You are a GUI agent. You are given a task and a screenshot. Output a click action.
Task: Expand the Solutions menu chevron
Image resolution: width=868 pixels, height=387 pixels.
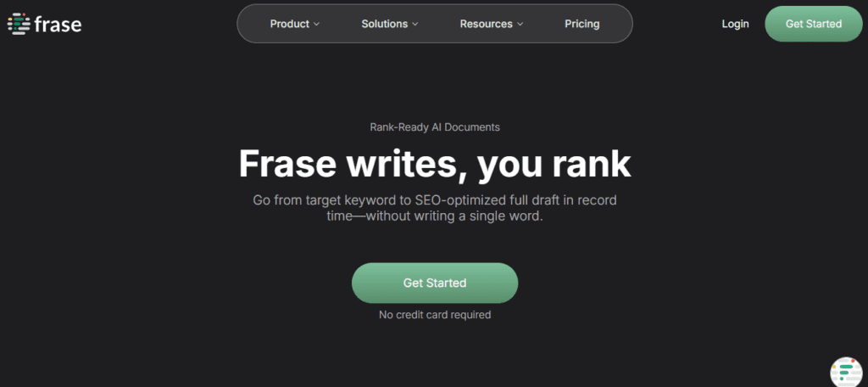[415, 25]
